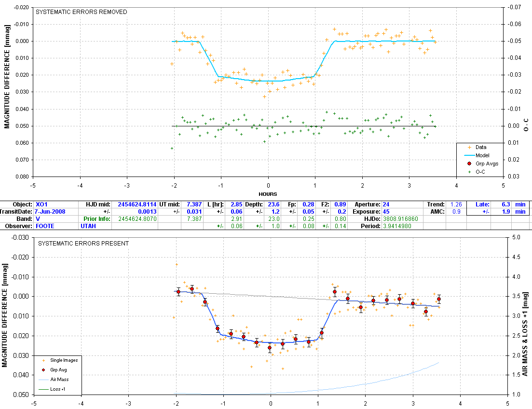Click the SYSTEMATIC ERRORS PRESENT title

pos(83,244)
